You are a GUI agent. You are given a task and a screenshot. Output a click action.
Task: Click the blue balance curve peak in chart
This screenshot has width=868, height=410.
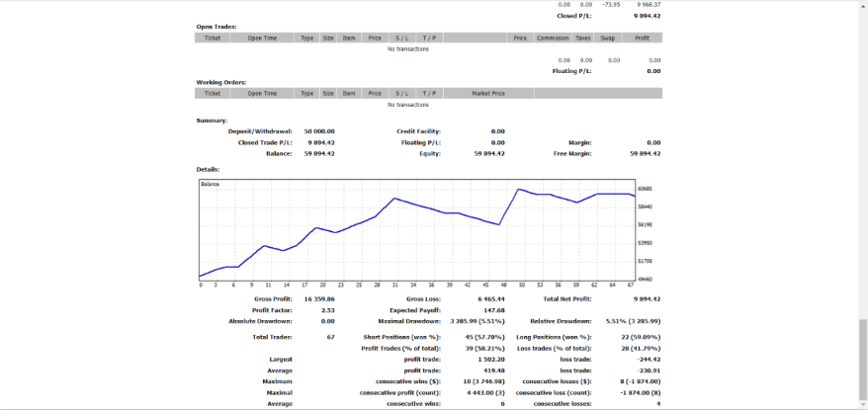[518, 189]
